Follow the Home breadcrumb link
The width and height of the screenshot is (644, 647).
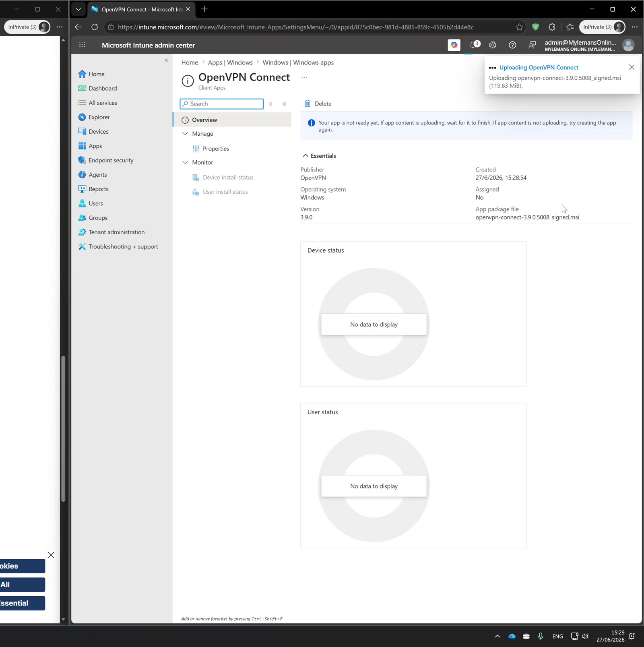point(190,62)
